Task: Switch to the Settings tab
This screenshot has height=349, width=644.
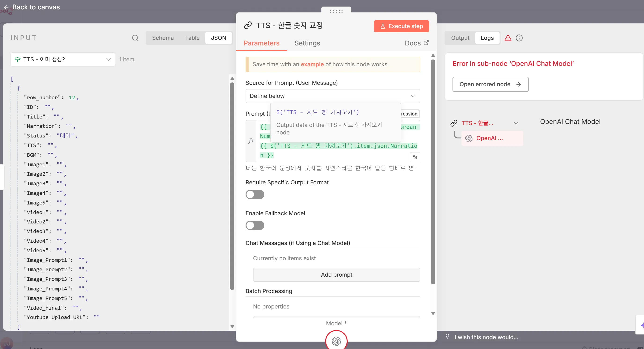Action: 307,43
